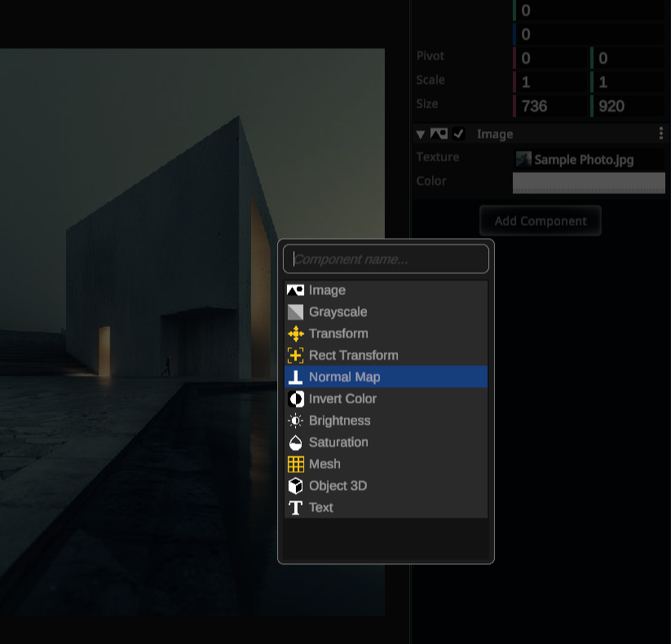Click the Pivot label
This screenshot has height=644, width=671.
(430, 56)
